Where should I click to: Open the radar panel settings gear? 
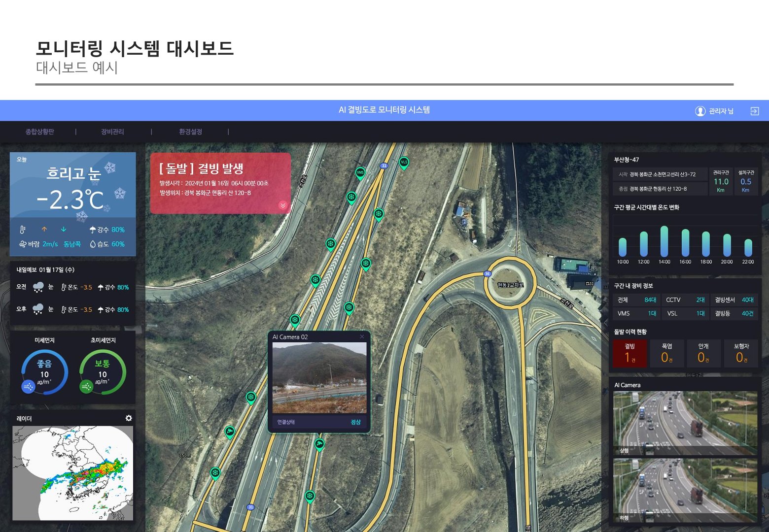[x=129, y=418]
